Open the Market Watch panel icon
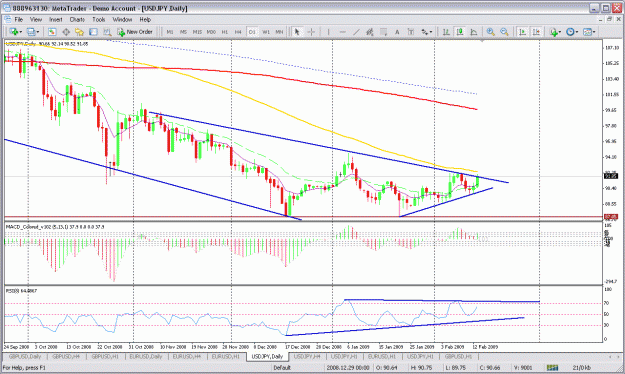The height and width of the screenshot is (374, 625). pyautogui.click(x=52, y=32)
